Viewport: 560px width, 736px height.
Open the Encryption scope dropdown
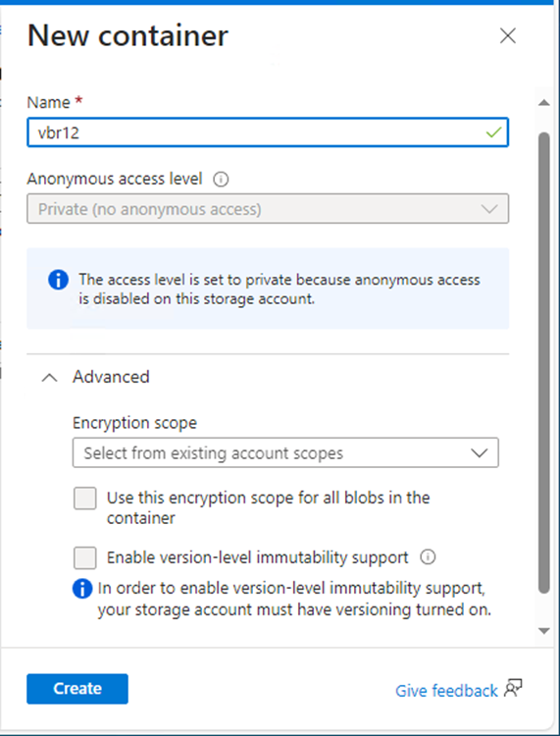point(285,453)
